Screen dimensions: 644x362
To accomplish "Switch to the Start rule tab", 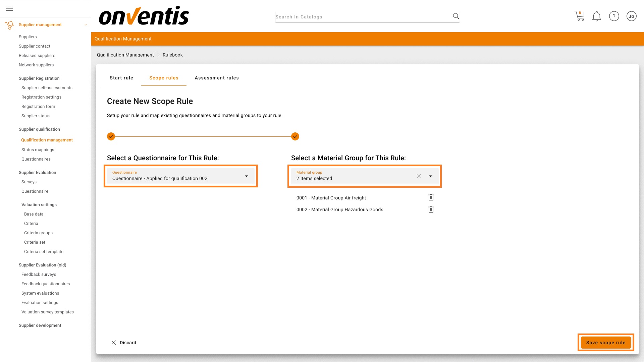I will point(121,78).
